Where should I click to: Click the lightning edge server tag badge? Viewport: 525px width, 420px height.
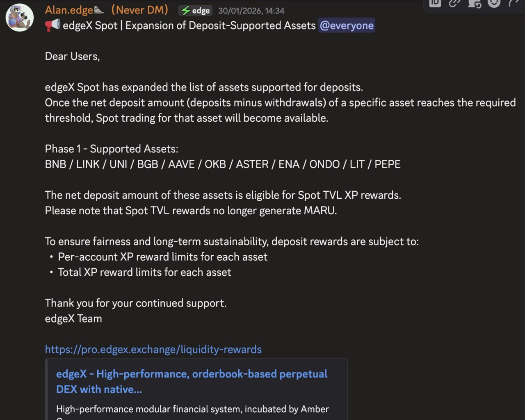coord(196,11)
